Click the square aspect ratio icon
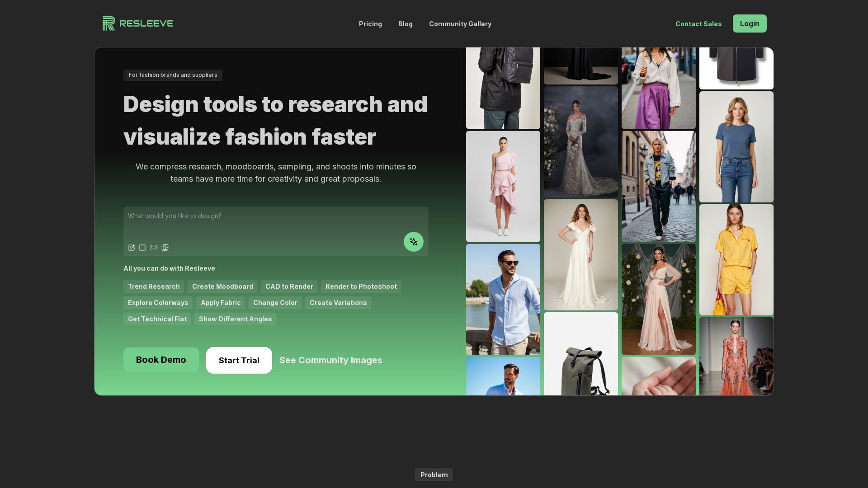The image size is (868, 488). pos(142,248)
